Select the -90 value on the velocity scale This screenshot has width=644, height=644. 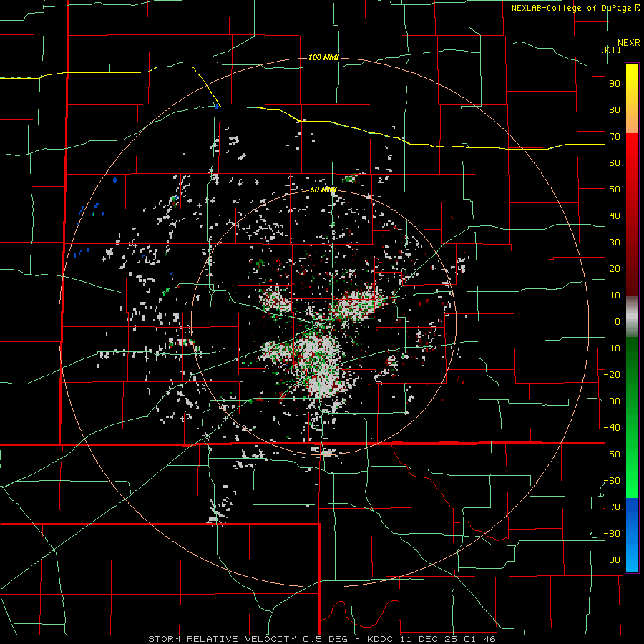click(x=612, y=560)
